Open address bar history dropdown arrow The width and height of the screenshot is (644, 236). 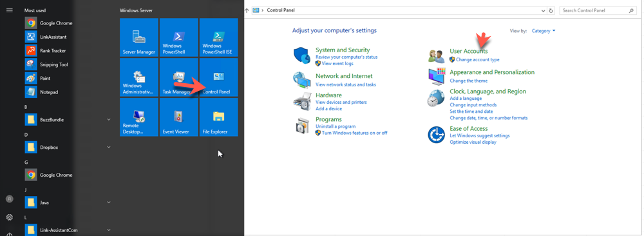click(x=544, y=11)
